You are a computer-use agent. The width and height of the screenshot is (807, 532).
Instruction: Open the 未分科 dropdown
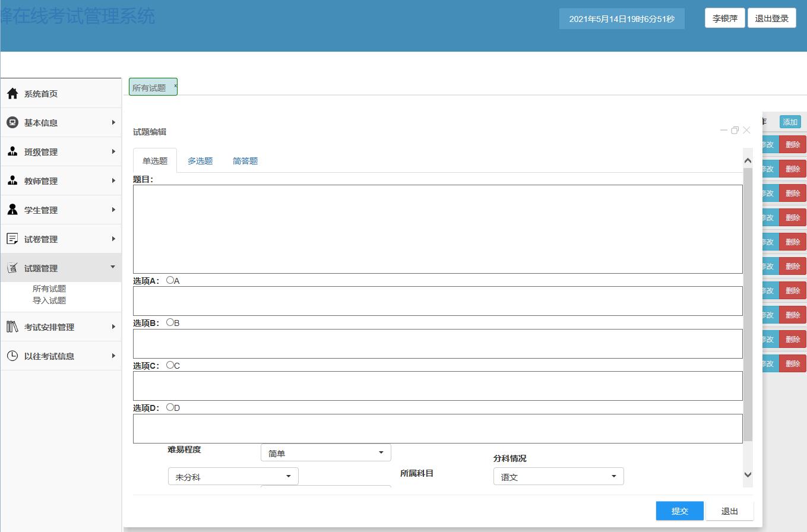tap(233, 477)
